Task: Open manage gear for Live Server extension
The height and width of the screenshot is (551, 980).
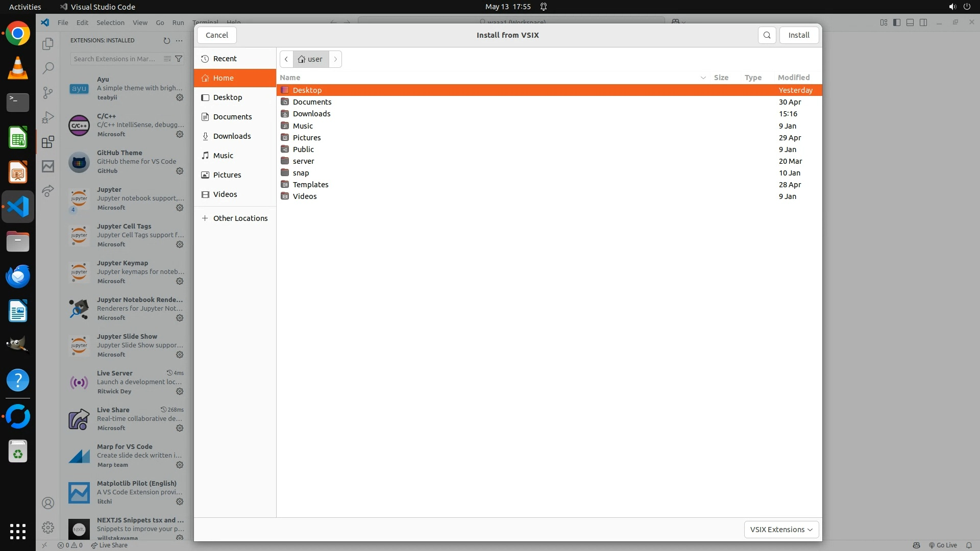Action: (180, 391)
